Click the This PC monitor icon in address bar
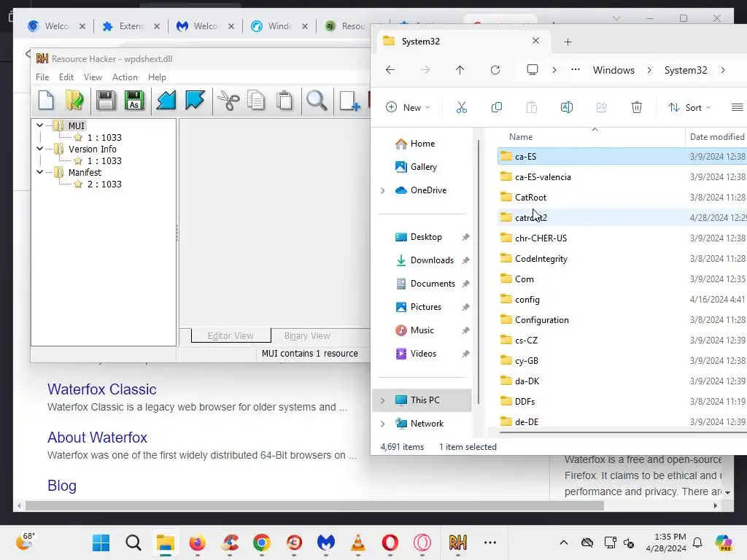 pos(532,70)
